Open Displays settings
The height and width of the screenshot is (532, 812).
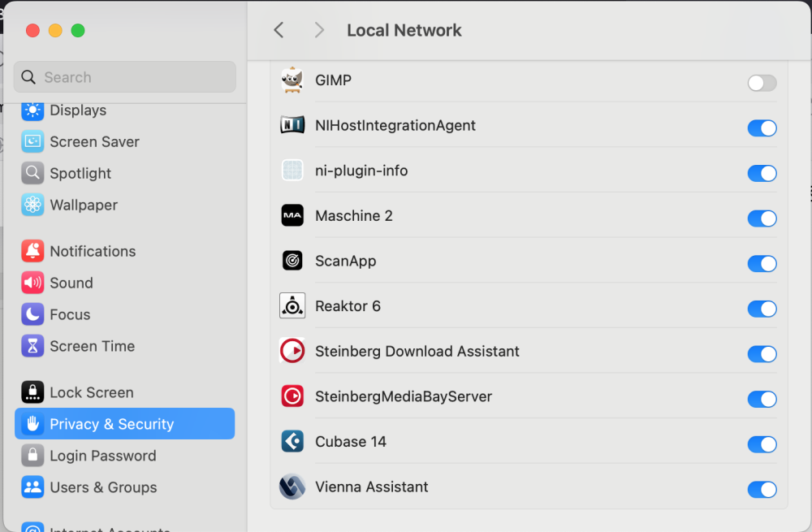[x=124, y=111]
